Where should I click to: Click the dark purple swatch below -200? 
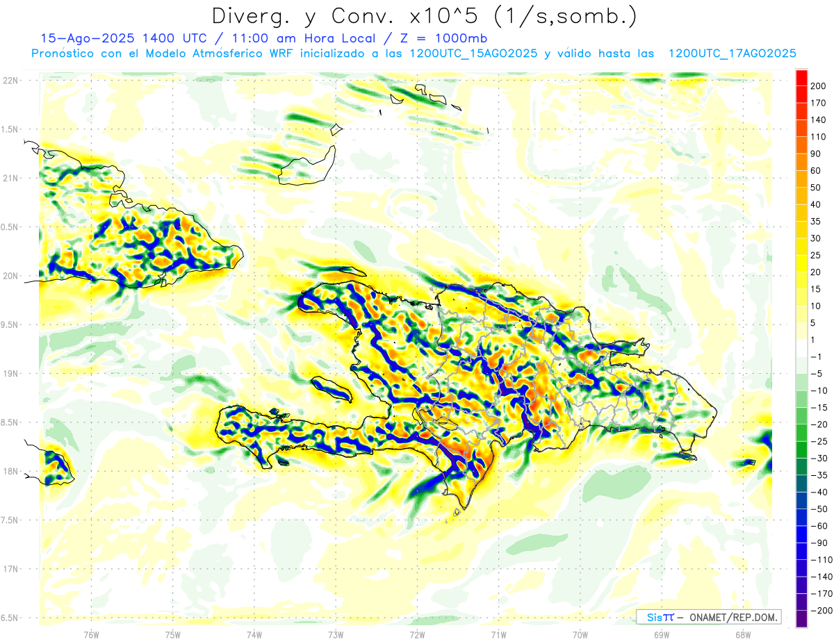(x=801, y=619)
